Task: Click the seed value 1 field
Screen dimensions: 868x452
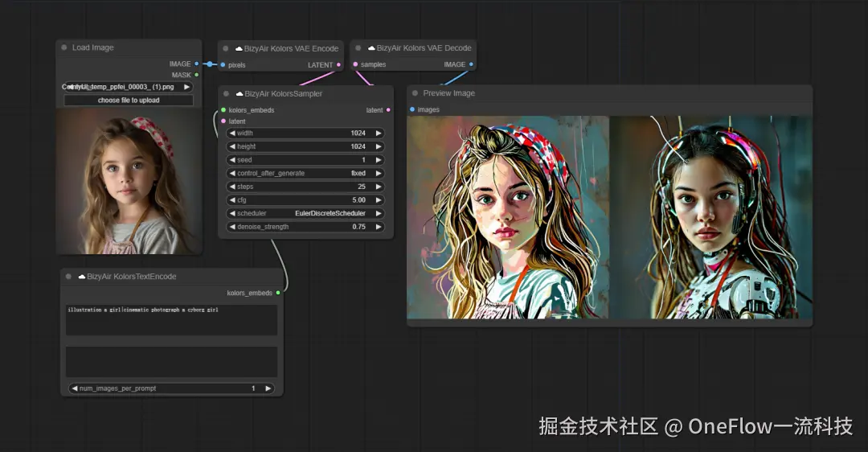Action: pyautogui.click(x=305, y=159)
